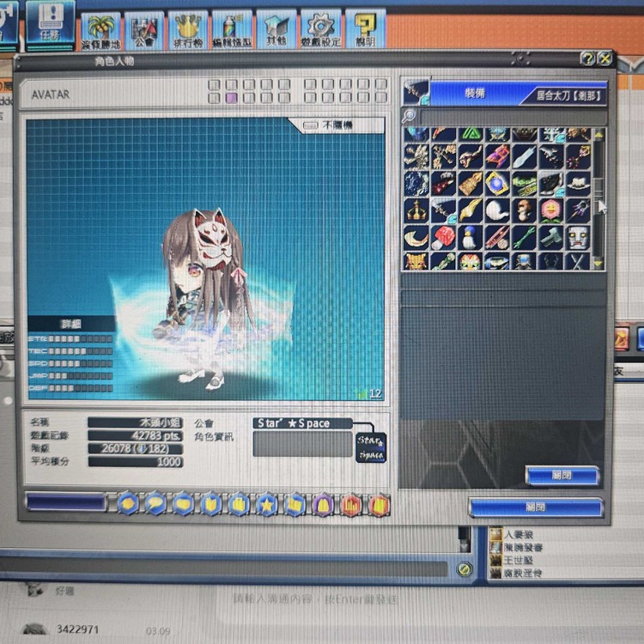Viewport: 644px width, 644px height.
Task: Click the equipped katana icon beside 裝備
Action: pos(416,92)
